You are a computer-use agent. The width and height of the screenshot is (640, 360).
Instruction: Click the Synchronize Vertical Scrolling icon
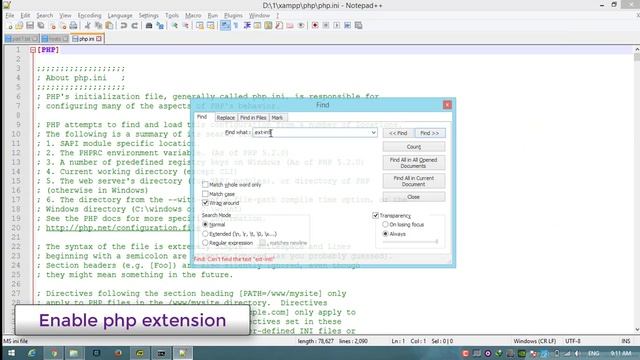200,26
